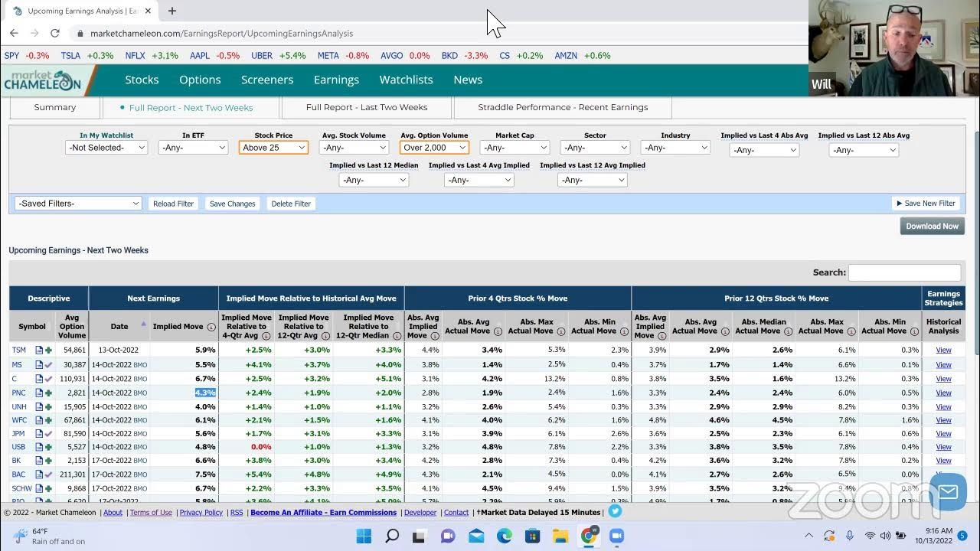The height and width of the screenshot is (551, 980).
Task: Click the Download Now button
Action: (932, 226)
